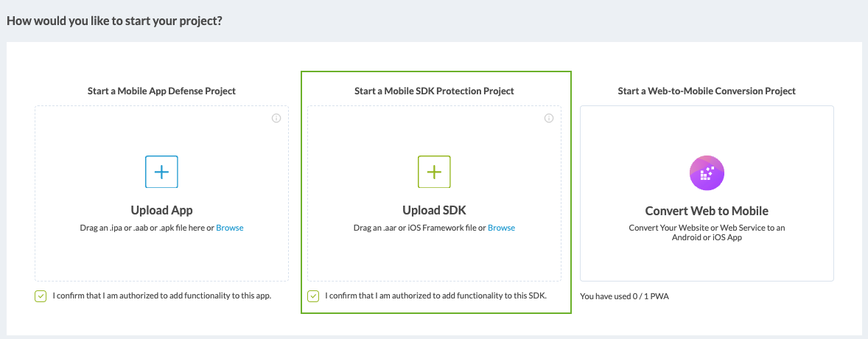
Task: Click the 'Upload App' heading text
Action: click(x=161, y=210)
